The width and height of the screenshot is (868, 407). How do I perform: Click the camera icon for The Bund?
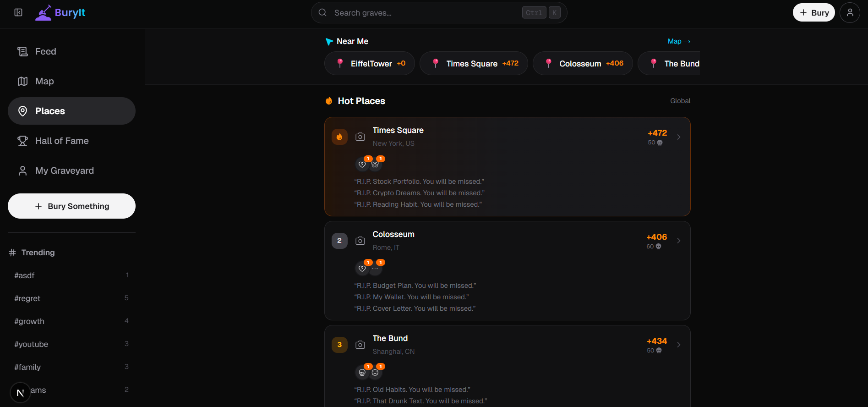point(360,345)
